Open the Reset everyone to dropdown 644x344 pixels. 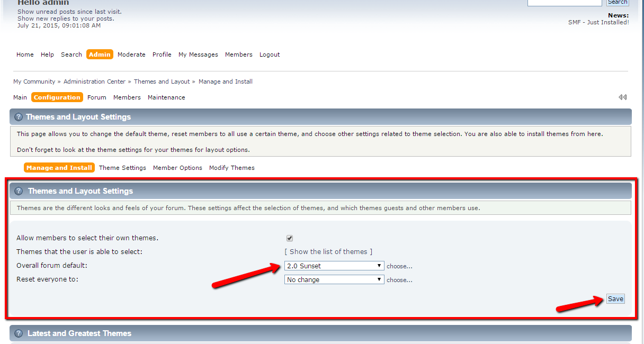point(334,279)
